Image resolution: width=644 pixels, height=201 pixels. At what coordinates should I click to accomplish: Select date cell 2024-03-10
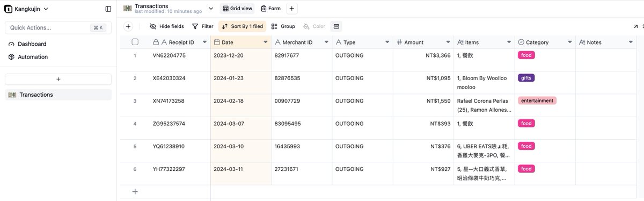[241, 150]
